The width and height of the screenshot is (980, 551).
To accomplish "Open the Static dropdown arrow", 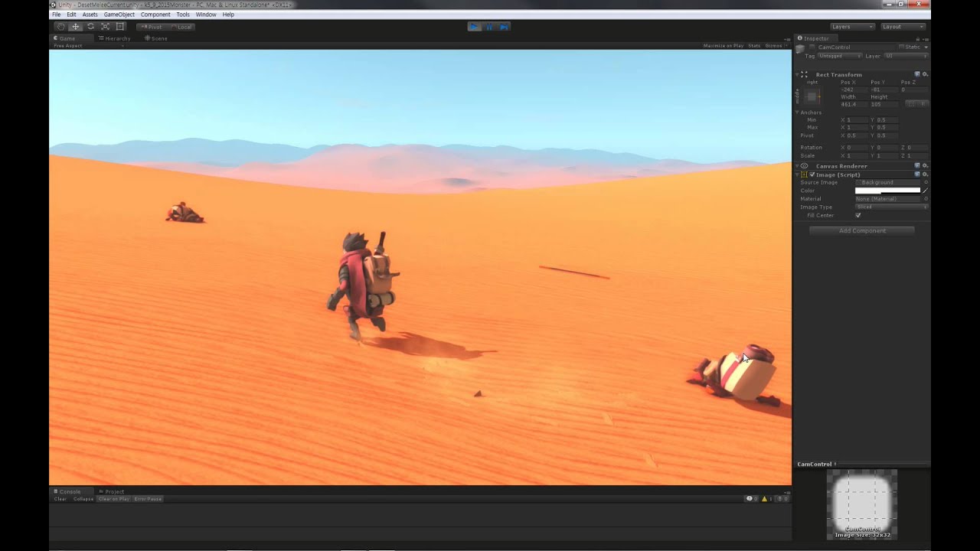I will (925, 47).
